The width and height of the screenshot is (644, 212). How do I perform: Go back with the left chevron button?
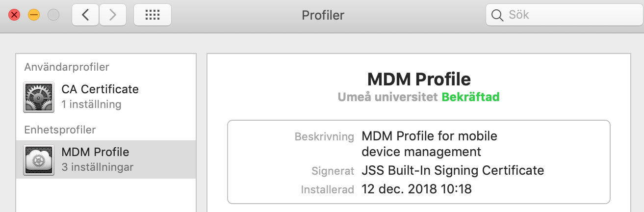coord(85,15)
